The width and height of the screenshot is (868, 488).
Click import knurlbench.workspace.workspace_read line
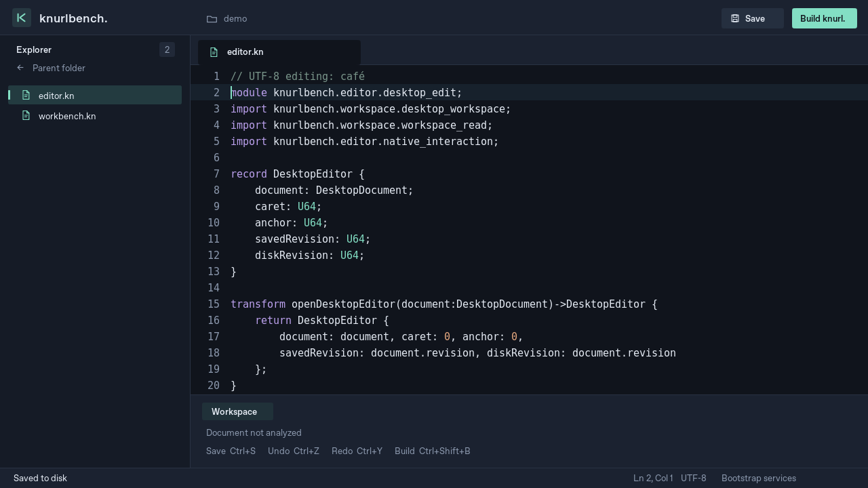[x=361, y=125]
